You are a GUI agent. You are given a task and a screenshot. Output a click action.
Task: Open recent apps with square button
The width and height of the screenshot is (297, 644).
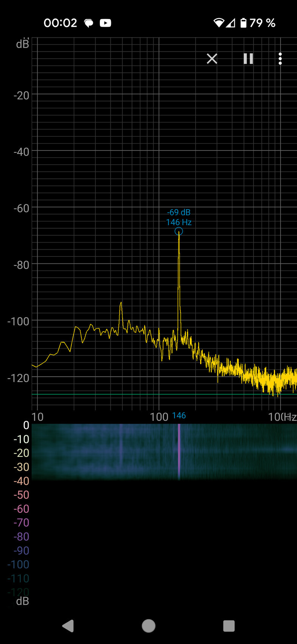pos(229,626)
